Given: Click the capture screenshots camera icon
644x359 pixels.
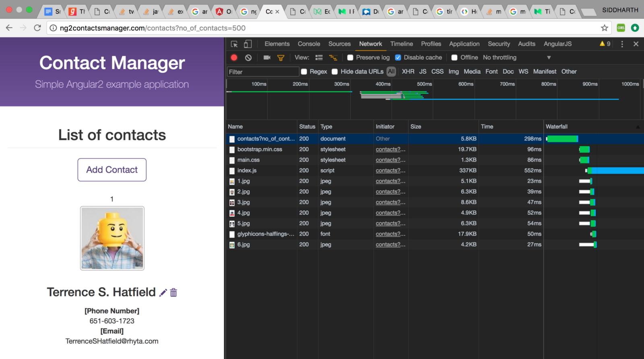Looking at the screenshot, I should click(x=266, y=58).
